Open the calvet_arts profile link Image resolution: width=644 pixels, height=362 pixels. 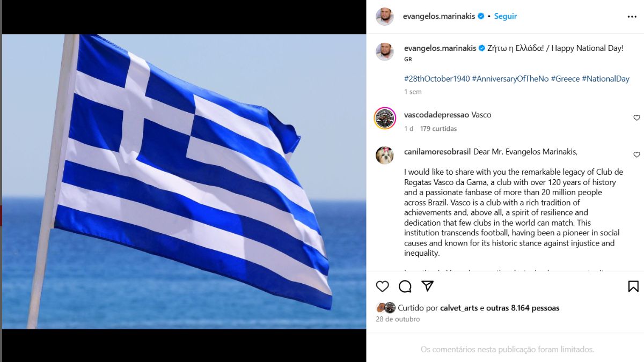(459, 308)
